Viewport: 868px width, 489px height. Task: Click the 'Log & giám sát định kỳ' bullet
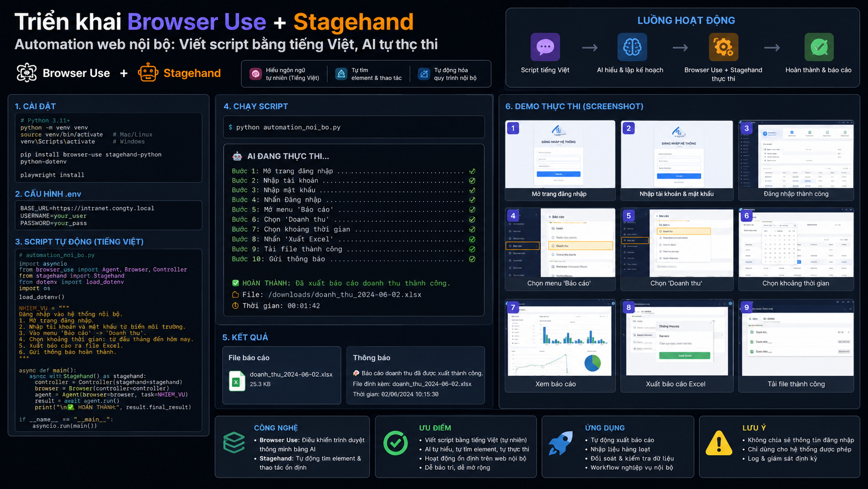[782, 458]
